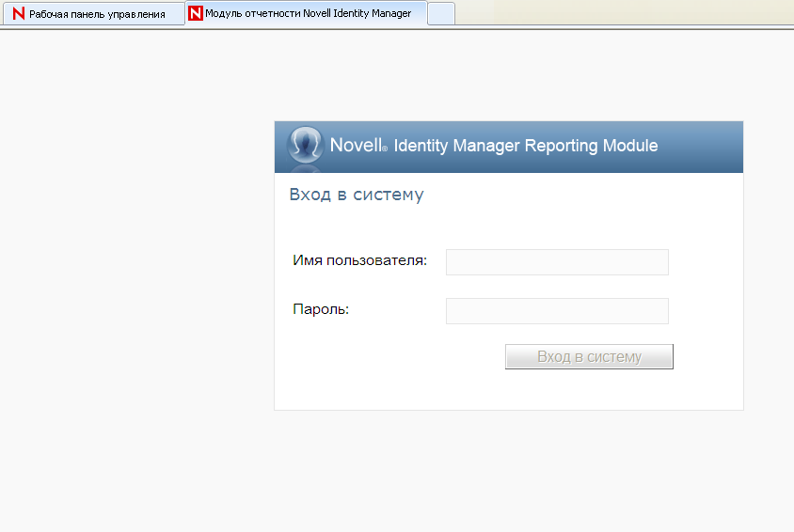Click the red Novell icon on second tab
The image size is (794, 532).
196,13
